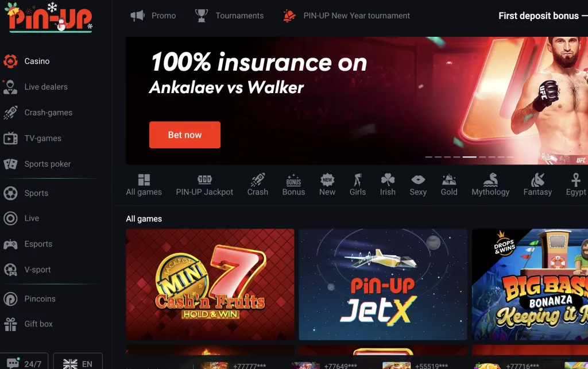This screenshot has height=369, width=588.
Task: Open language selector showing EN
Action: pos(78,362)
